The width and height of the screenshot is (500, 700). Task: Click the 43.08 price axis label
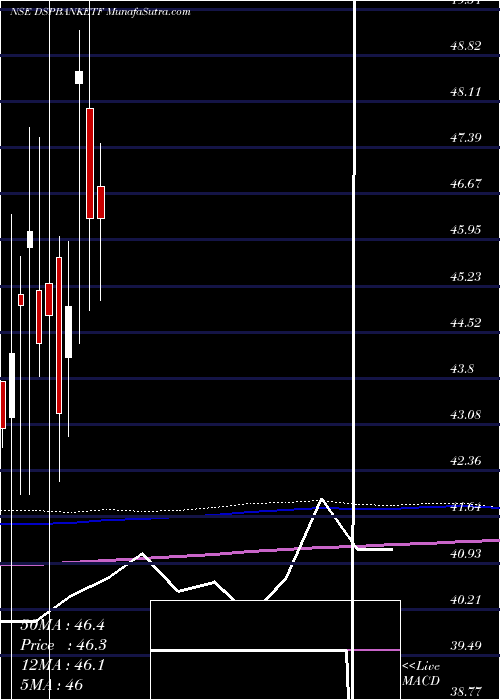[466, 415]
